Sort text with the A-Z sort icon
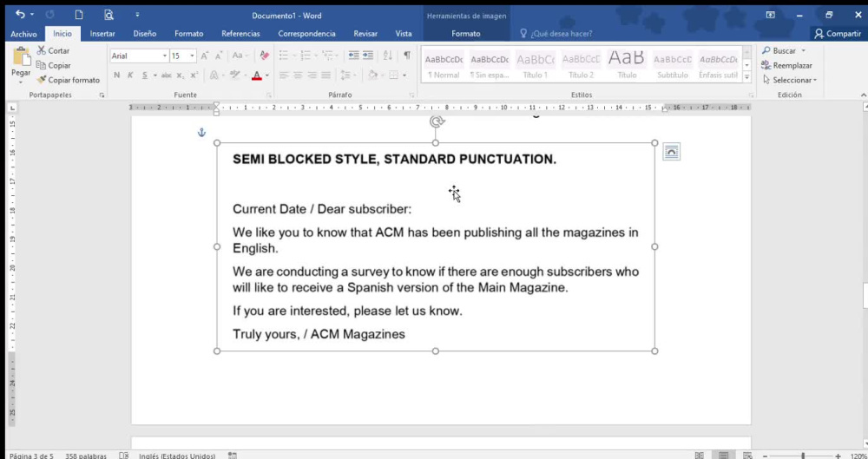 tap(387, 56)
